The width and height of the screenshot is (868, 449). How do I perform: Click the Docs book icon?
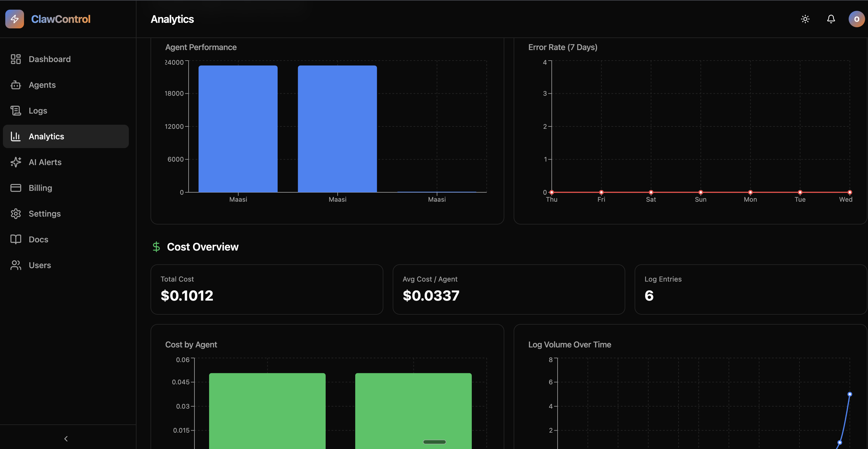[16, 239]
